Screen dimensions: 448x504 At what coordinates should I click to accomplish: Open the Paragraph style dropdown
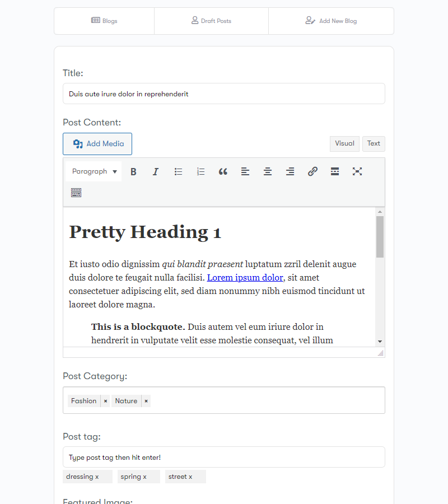tap(93, 171)
